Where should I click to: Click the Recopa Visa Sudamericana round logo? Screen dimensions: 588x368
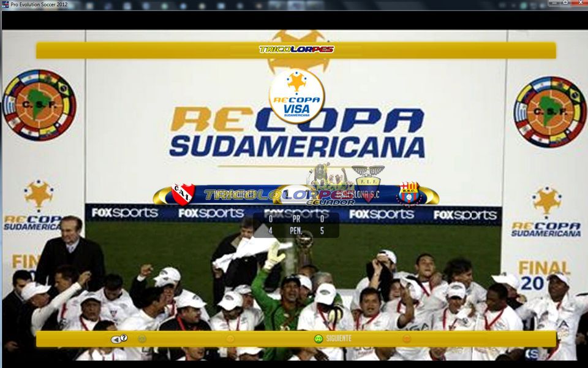click(297, 96)
